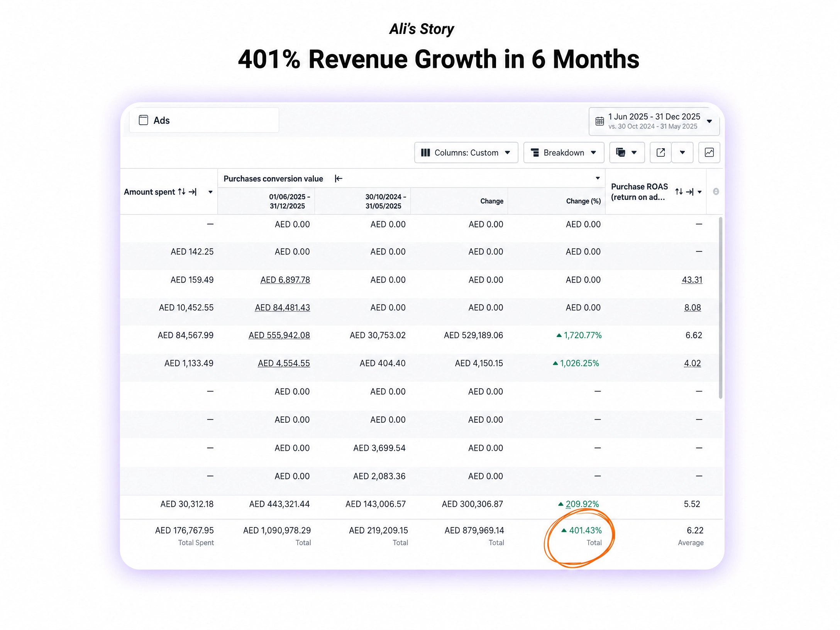Open the Breakdown dropdown
This screenshot has width=840, height=630.
[564, 152]
